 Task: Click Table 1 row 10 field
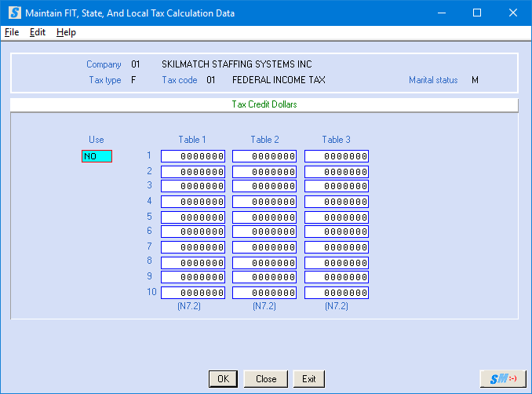pyautogui.click(x=193, y=293)
